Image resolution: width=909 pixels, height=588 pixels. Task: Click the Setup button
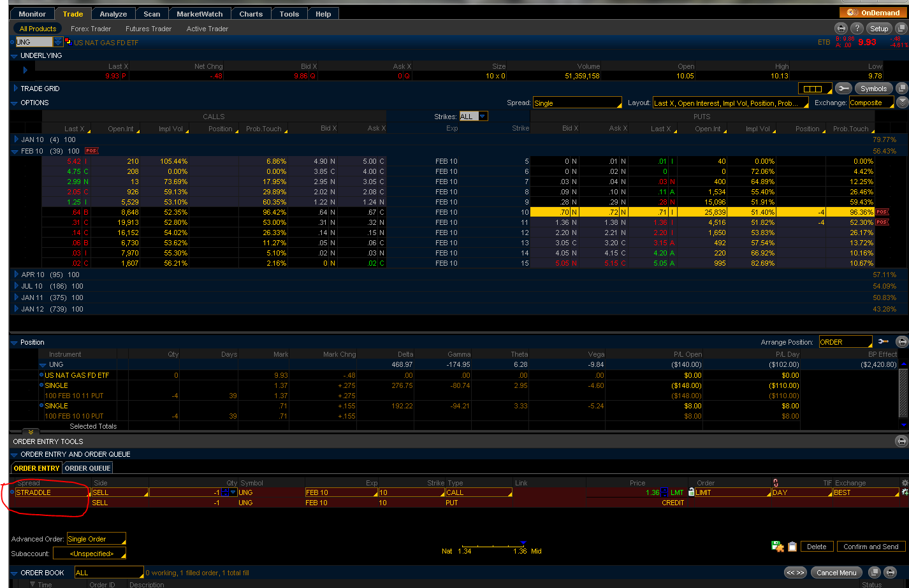point(879,29)
